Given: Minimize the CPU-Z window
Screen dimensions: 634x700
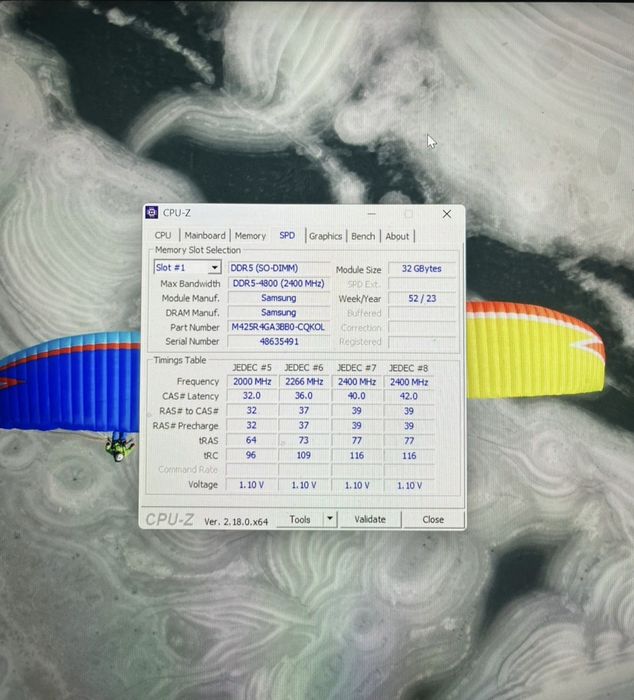Looking at the screenshot, I should pyautogui.click(x=371, y=214).
